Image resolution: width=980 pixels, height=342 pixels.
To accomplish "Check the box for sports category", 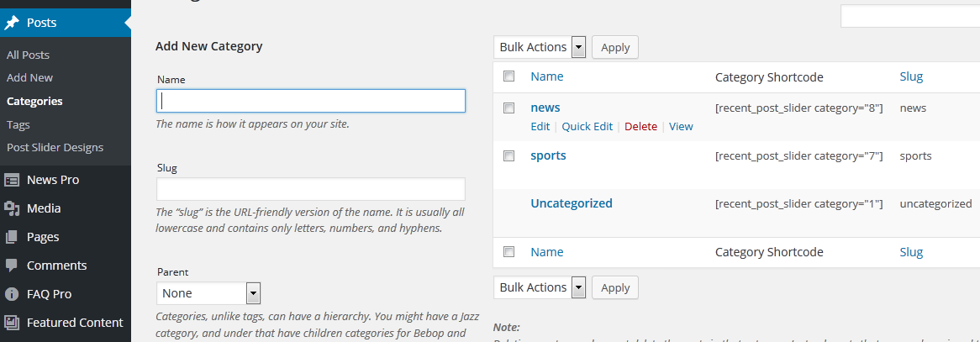I will (x=508, y=155).
